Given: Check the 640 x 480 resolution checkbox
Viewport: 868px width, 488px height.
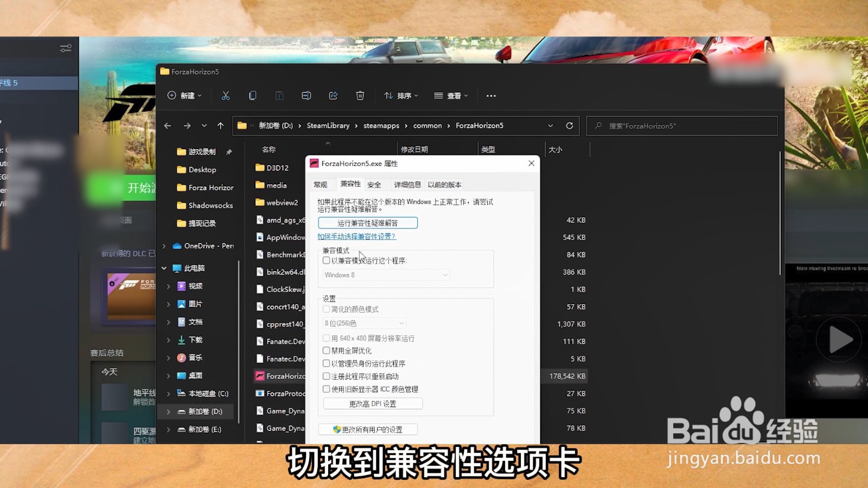Looking at the screenshot, I should click(x=326, y=338).
